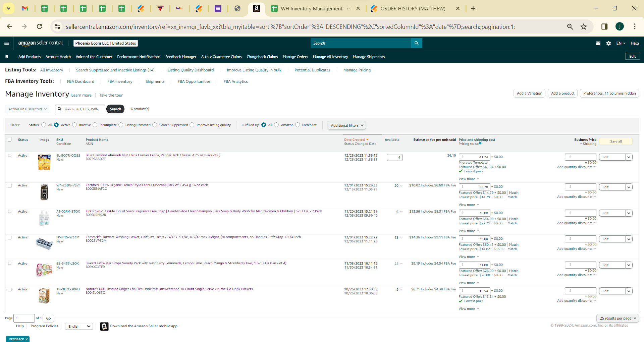Open the Shipments FBA tool
644x342 pixels.
click(x=155, y=81)
